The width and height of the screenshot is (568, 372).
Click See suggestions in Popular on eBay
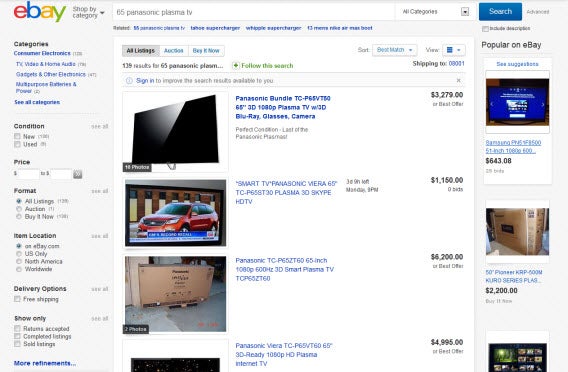pyautogui.click(x=517, y=64)
